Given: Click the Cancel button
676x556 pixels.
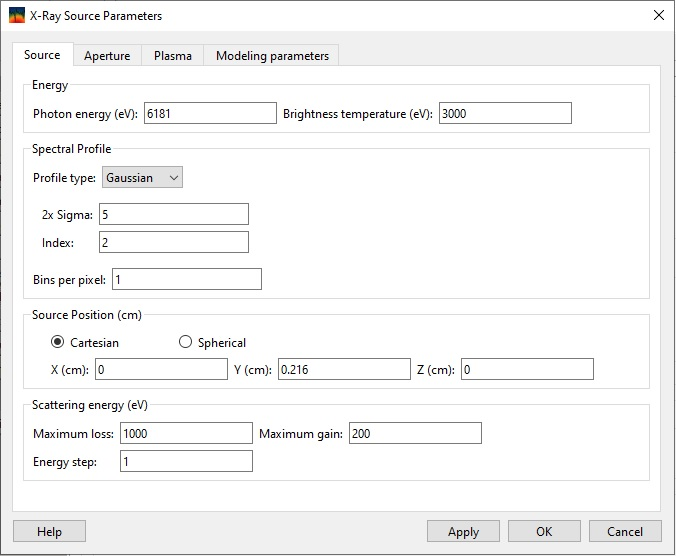Looking at the screenshot, I should pos(625,531).
